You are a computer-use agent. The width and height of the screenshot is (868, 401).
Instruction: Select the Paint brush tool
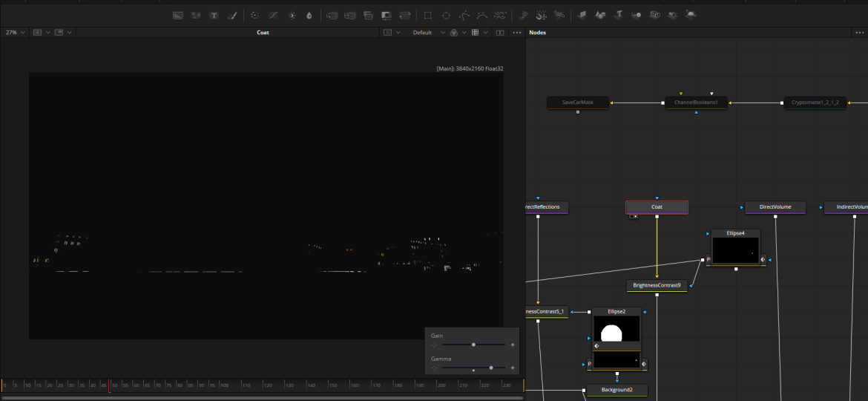pyautogui.click(x=232, y=15)
